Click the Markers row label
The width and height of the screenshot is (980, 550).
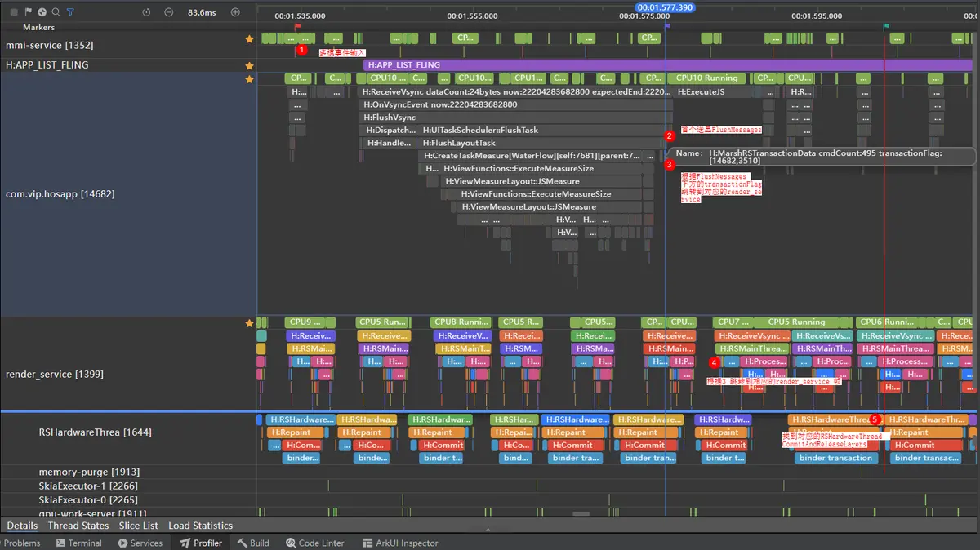point(39,28)
